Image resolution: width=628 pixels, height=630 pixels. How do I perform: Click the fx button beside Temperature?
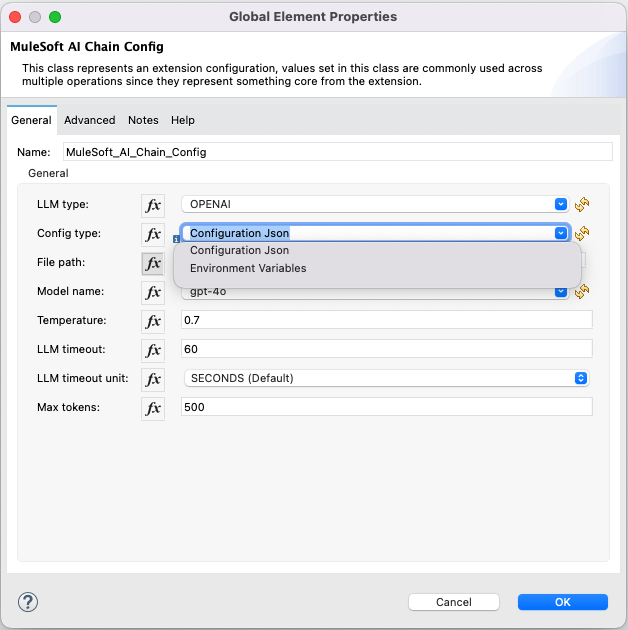(153, 321)
